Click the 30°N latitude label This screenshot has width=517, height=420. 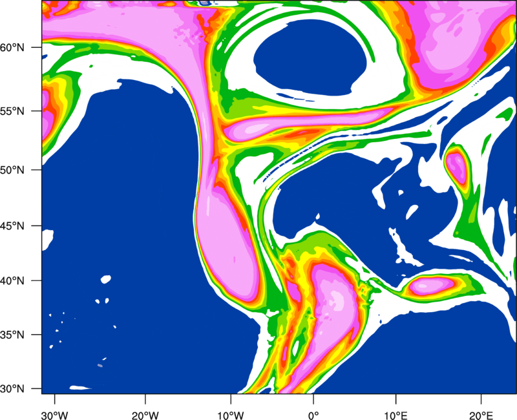[x=12, y=389]
